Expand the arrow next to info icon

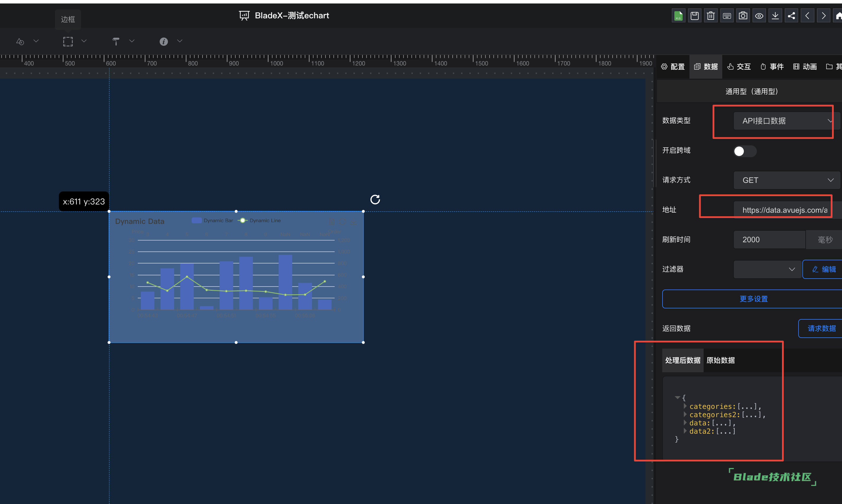tap(180, 41)
